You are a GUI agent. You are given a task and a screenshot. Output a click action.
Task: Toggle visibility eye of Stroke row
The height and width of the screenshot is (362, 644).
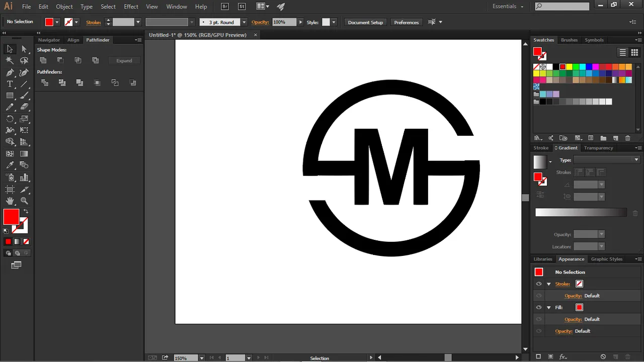pyautogui.click(x=539, y=284)
